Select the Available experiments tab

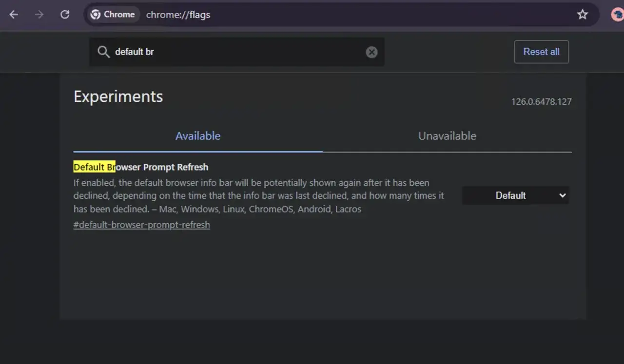(198, 136)
